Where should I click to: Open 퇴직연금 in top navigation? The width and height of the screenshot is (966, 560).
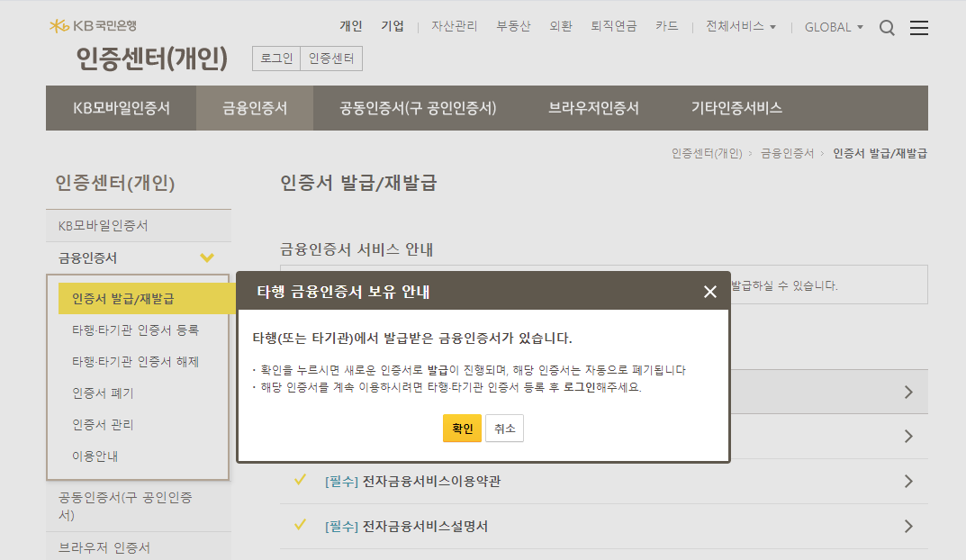point(614,26)
